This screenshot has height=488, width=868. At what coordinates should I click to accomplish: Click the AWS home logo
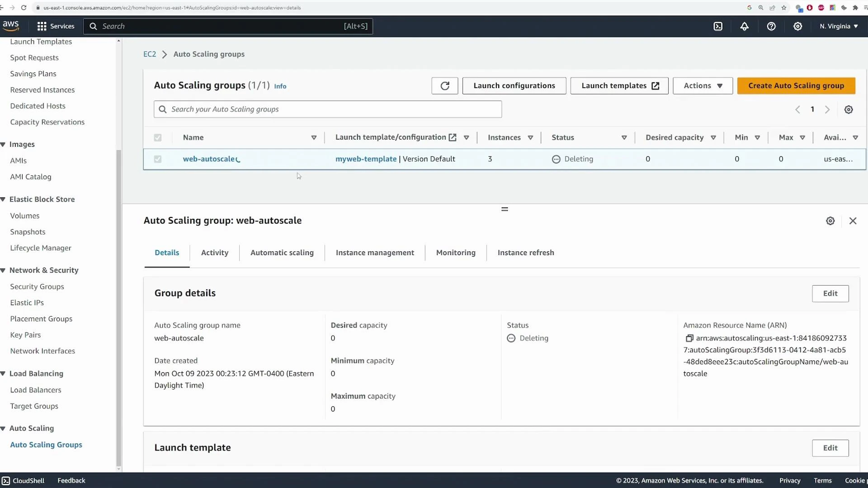pyautogui.click(x=10, y=25)
